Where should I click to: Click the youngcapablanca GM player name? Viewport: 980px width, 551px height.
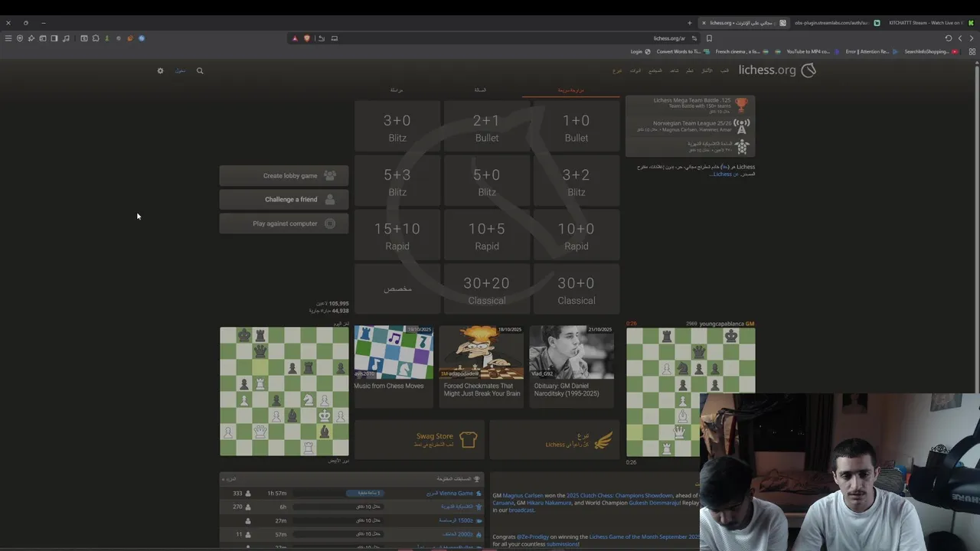[x=727, y=324]
